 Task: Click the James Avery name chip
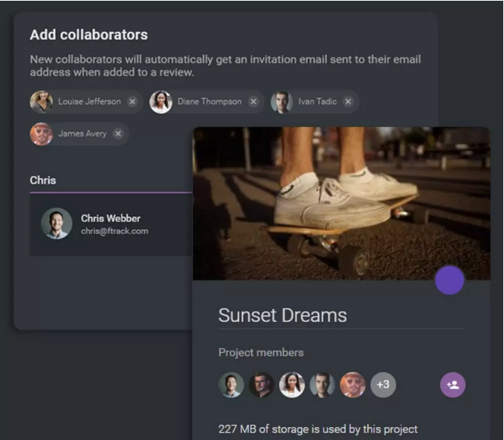(x=80, y=134)
